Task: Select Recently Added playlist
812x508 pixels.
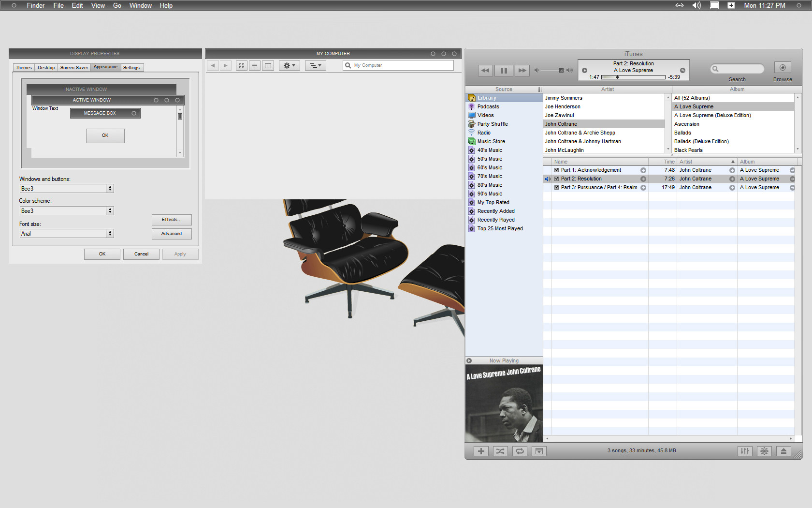Action: [x=504, y=211]
